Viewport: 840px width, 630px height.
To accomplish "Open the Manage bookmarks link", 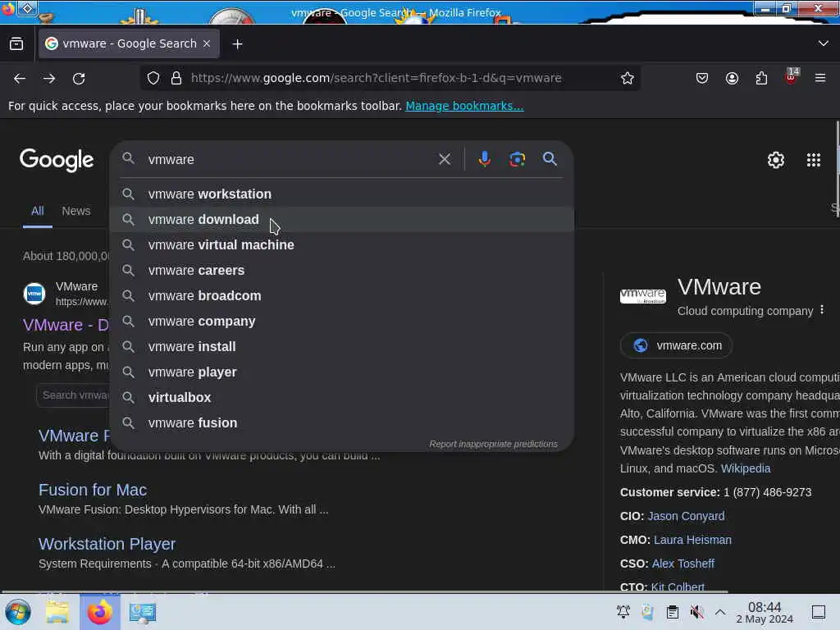I will [464, 106].
